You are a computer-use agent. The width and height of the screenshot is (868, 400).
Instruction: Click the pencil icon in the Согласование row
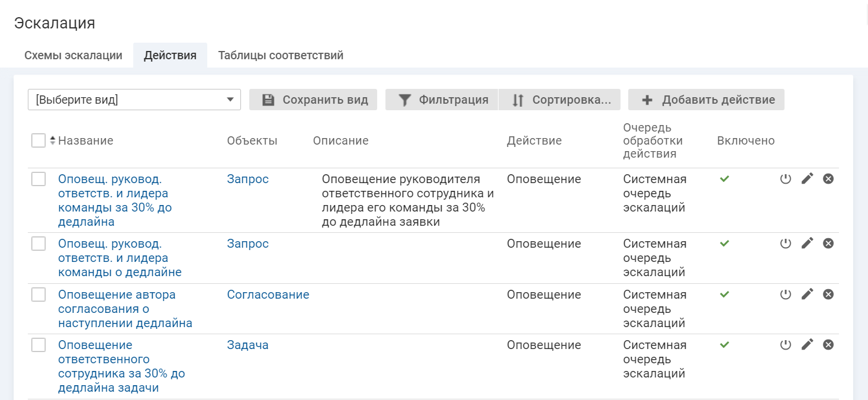point(807,294)
